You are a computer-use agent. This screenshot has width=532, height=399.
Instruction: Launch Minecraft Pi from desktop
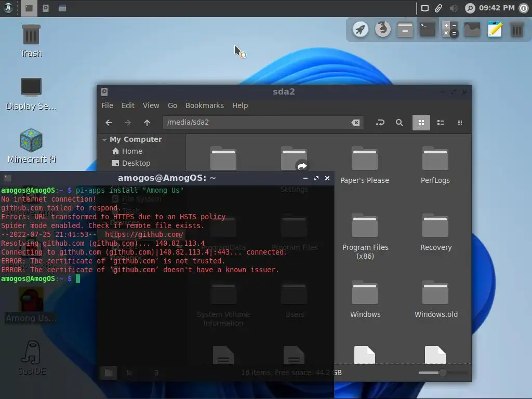(x=31, y=146)
